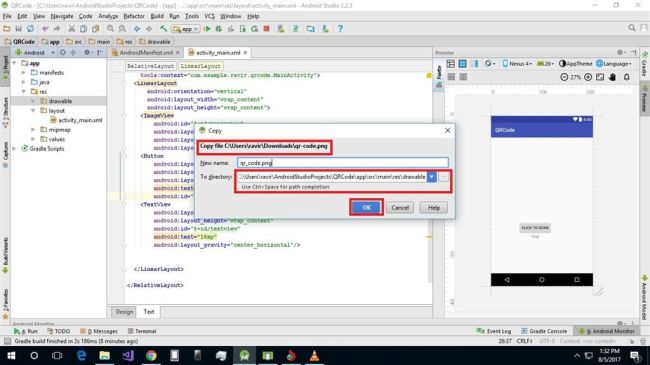This screenshot has width=650, height=365.
Task: Run the app with green play icon
Action: tap(207, 29)
